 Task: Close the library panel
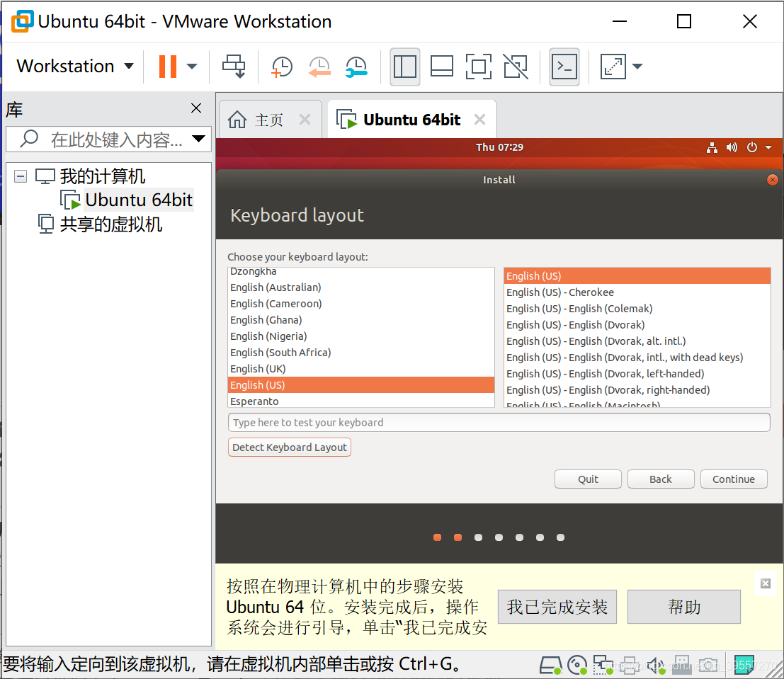[x=196, y=108]
